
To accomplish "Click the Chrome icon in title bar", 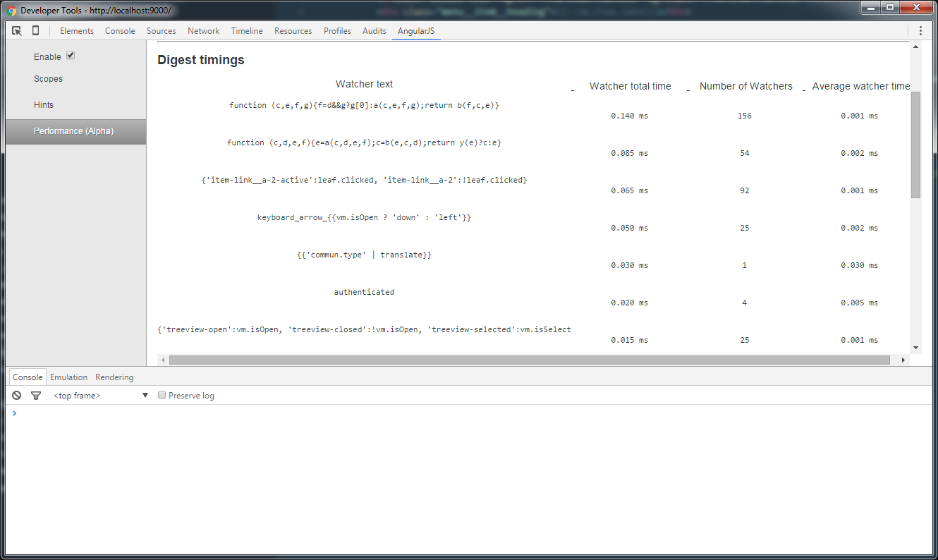I will [11, 11].
